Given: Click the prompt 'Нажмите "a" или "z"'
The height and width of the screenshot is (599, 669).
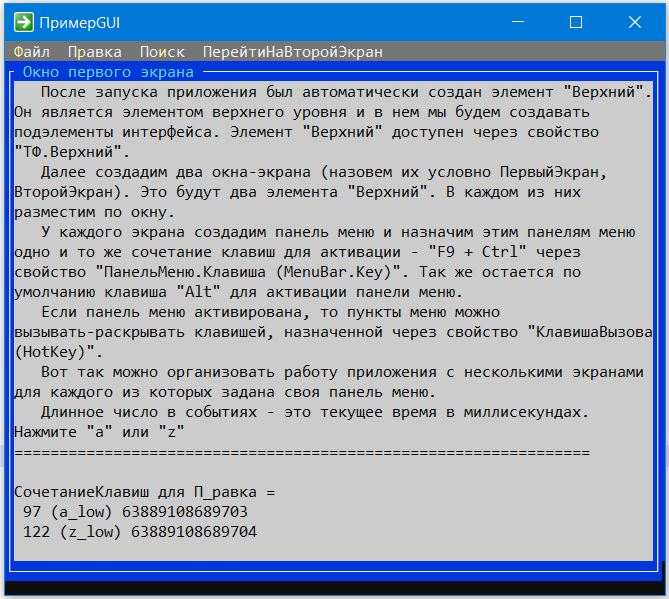Looking at the screenshot, I should 100,432.
